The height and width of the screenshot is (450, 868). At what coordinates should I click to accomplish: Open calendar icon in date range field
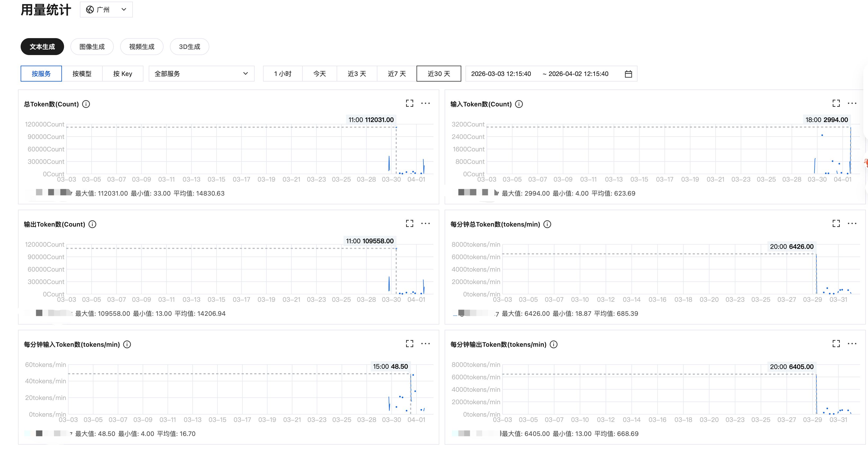[628, 74]
